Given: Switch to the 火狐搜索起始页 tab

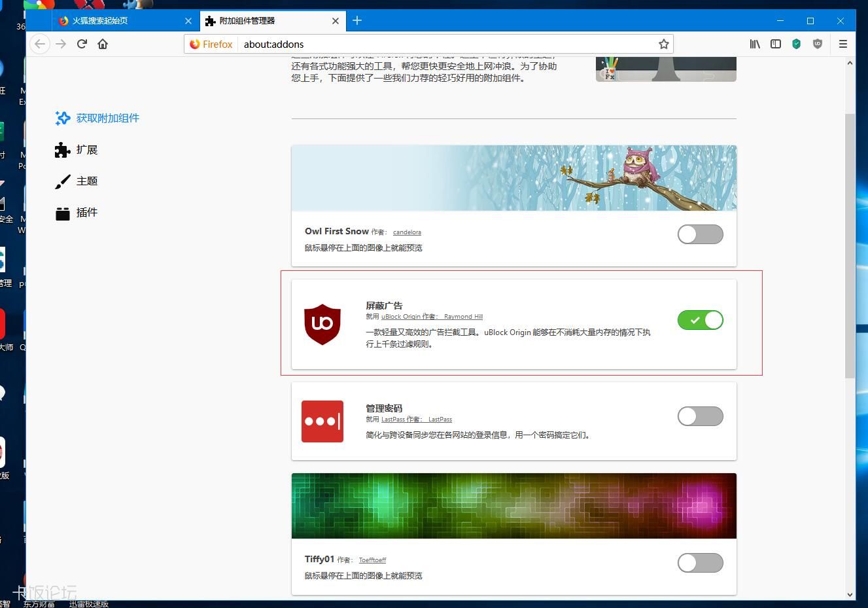Looking at the screenshot, I should pos(126,21).
